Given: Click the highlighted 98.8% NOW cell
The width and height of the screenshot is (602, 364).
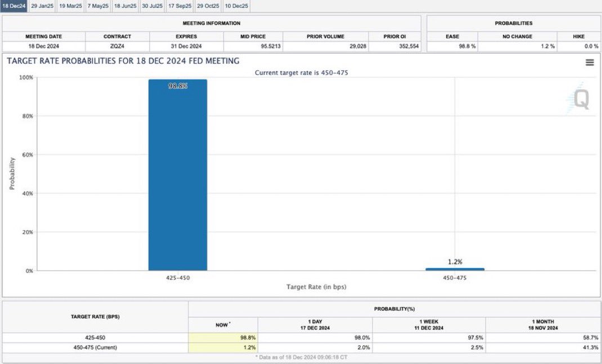Looking at the screenshot, I should pos(223,338).
